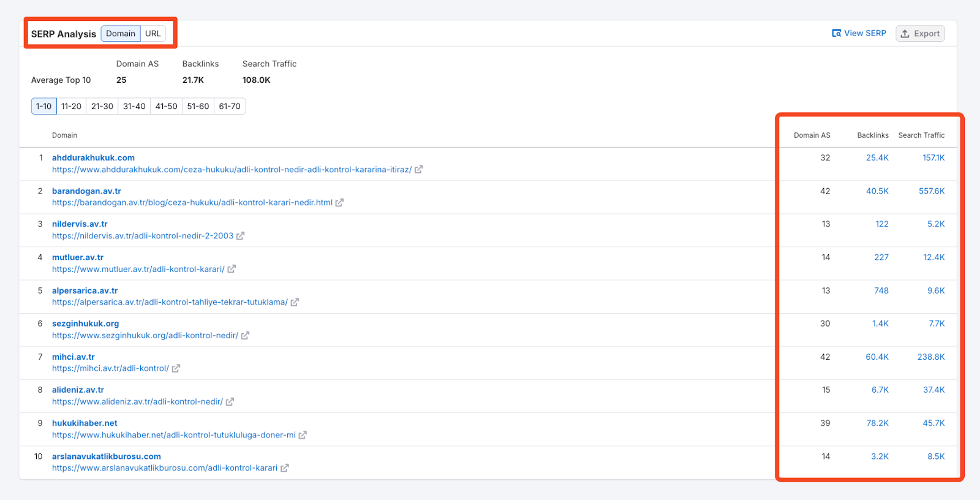Open the barandogan.av.tr domain link
Screen dimensions: 980x500
pos(86,191)
